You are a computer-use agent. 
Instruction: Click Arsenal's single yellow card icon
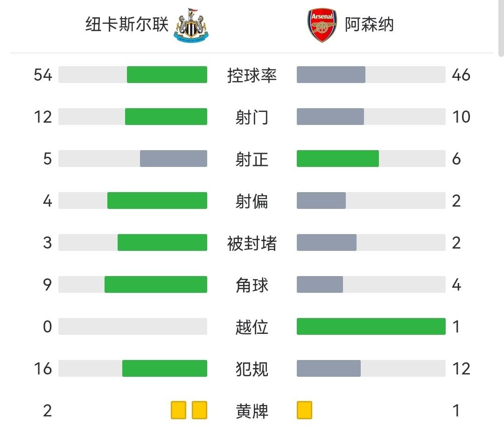[x=304, y=410]
